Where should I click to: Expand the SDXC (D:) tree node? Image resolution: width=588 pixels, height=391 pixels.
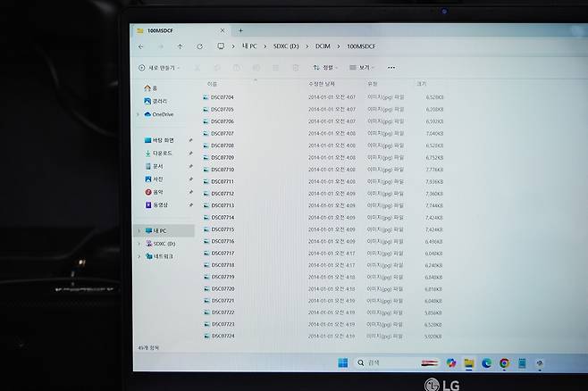(x=139, y=244)
